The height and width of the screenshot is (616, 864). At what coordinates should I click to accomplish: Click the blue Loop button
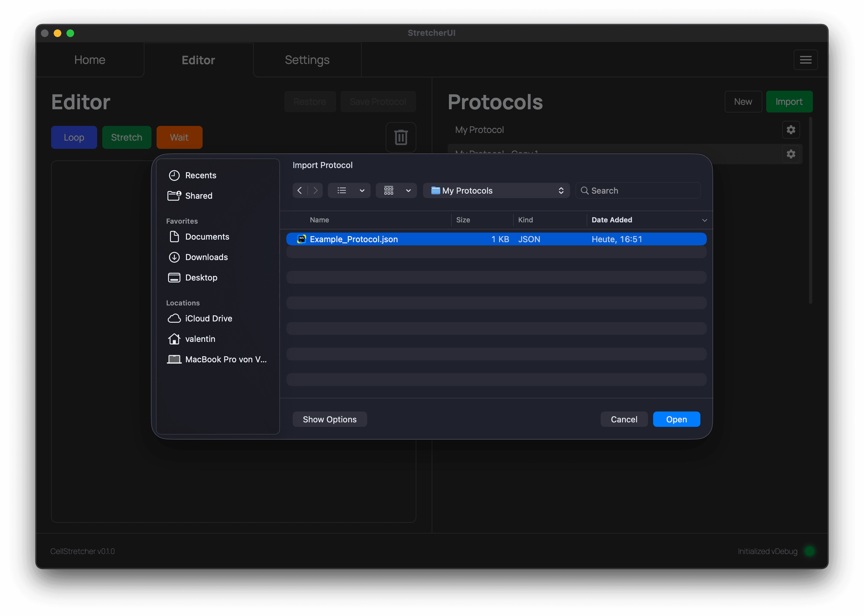pos(74,137)
